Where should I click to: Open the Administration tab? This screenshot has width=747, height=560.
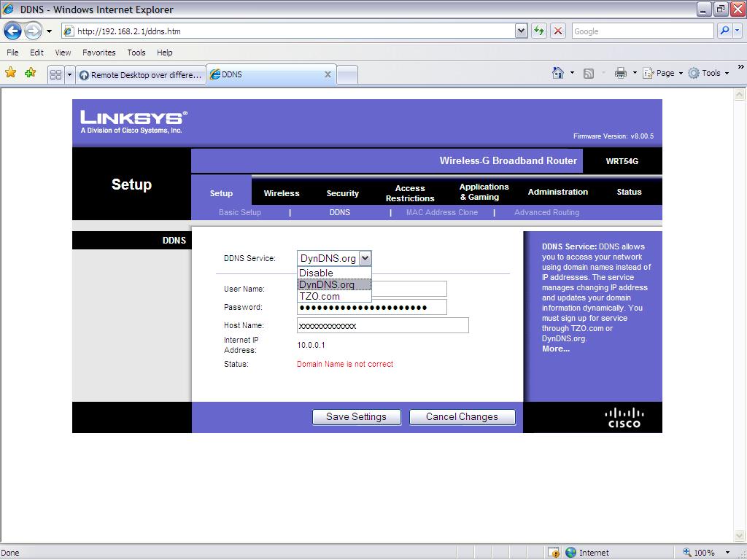coord(558,192)
